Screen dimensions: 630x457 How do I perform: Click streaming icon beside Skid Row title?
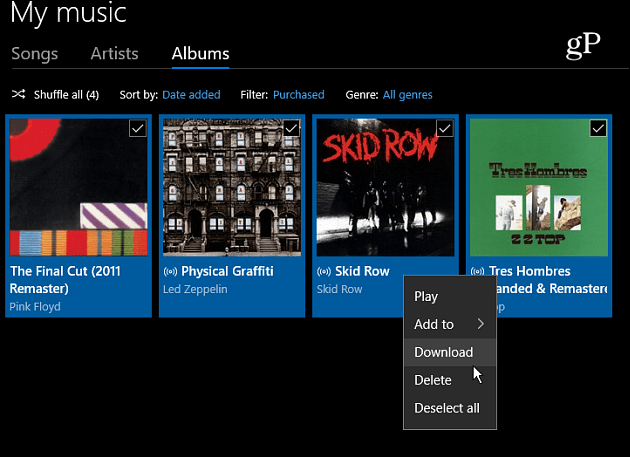point(324,272)
